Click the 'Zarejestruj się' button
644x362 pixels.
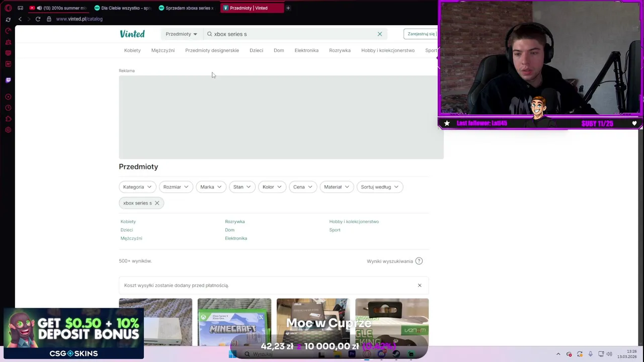coord(421,34)
